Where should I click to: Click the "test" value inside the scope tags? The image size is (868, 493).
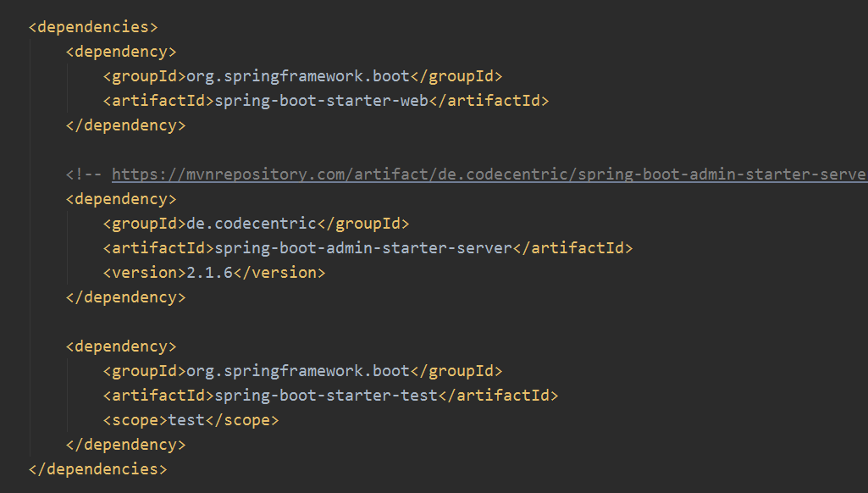coord(186,420)
